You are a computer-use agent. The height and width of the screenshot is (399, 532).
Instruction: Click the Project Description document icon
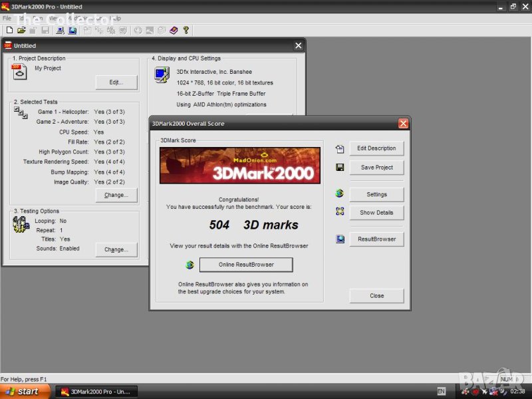click(20, 72)
